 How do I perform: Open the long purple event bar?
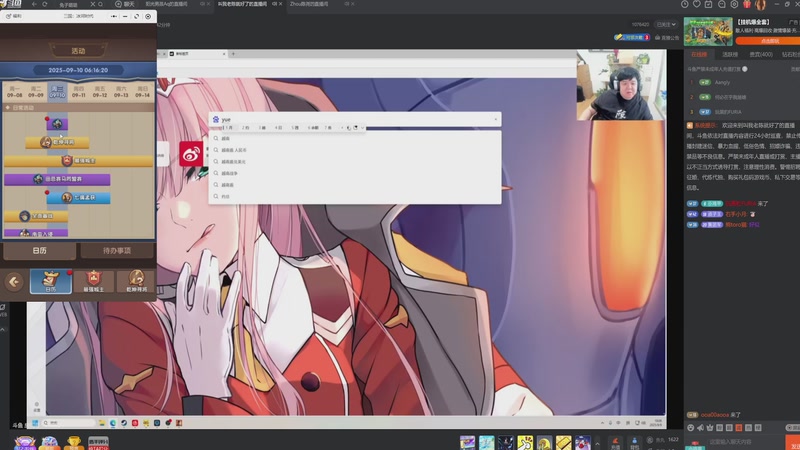click(x=57, y=179)
